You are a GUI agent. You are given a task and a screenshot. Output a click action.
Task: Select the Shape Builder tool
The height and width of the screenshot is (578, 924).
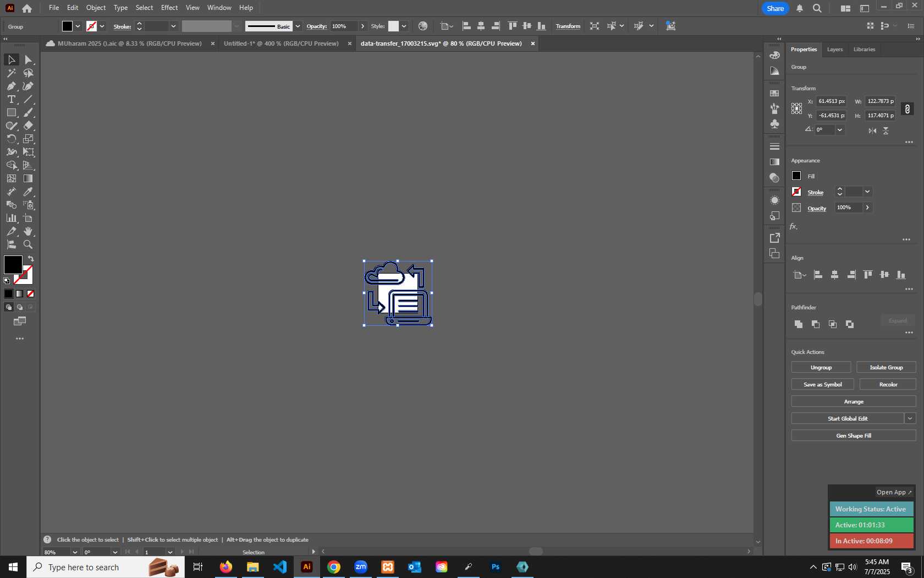tap(11, 165)
